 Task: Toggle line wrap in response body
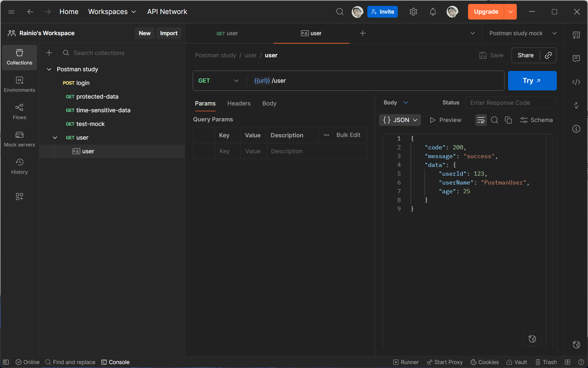click(481, 120)
